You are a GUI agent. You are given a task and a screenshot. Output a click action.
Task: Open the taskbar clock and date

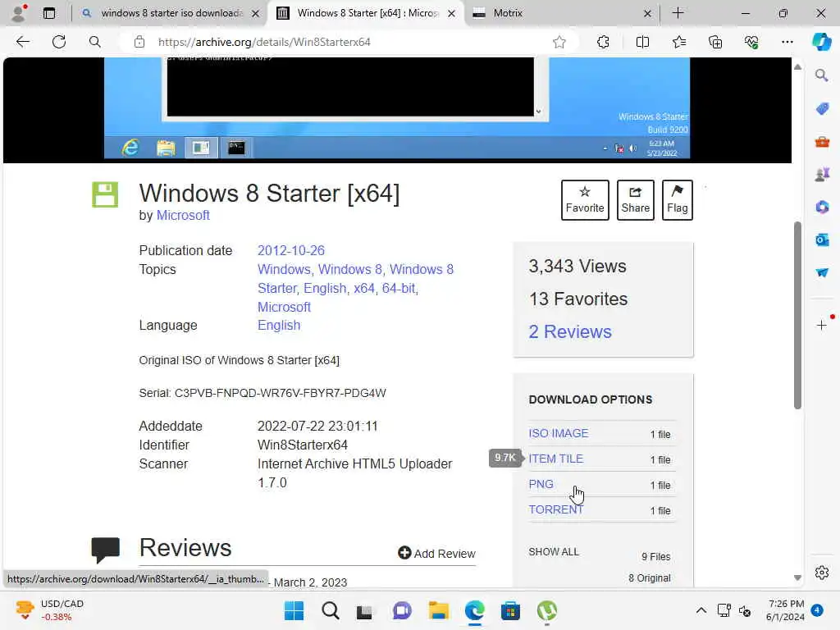[x=785, y=610]
